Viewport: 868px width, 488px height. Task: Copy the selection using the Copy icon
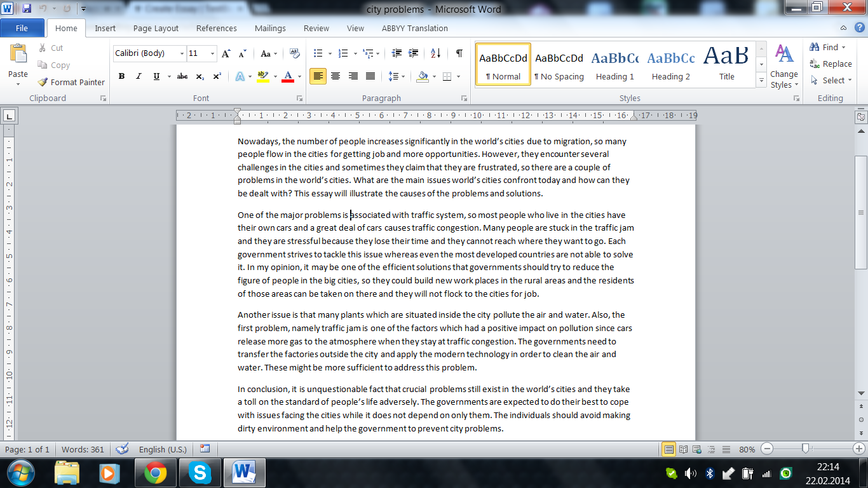(43, 65)
